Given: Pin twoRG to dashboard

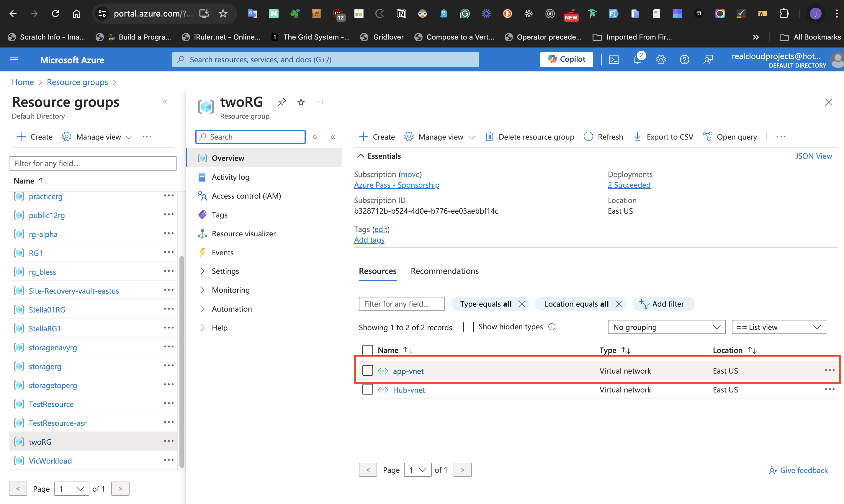Looking at the screenshot, I should coord(282,102).
